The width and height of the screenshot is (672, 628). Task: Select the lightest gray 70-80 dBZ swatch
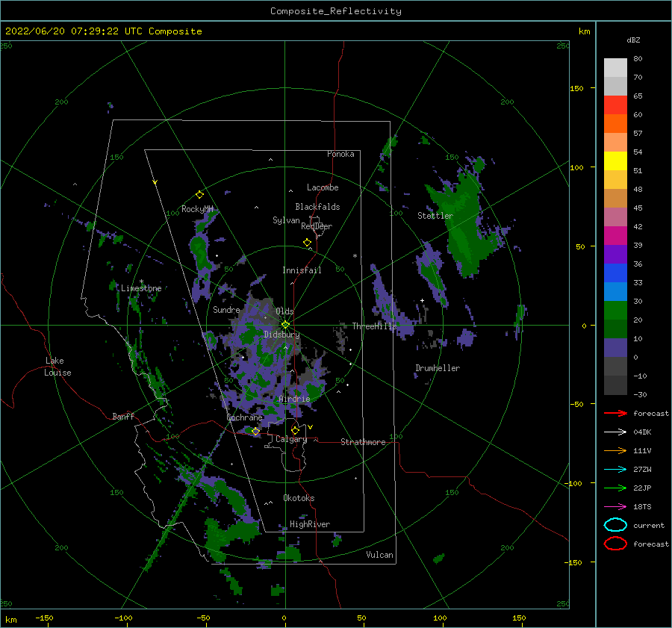tap(615, 68)
